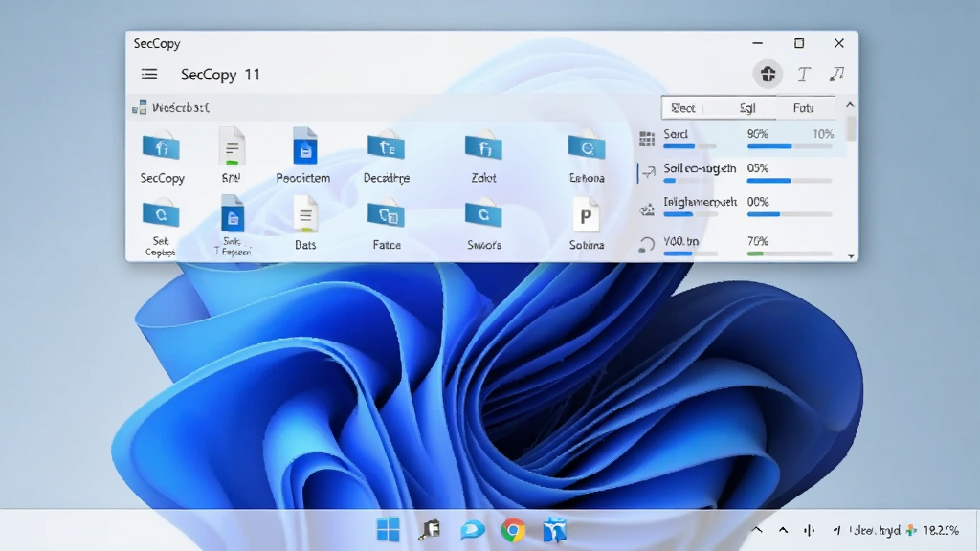Viewport: 980px width, 551px height.
Task: Open the Peocictem document icon
Action: coord(305,146)
